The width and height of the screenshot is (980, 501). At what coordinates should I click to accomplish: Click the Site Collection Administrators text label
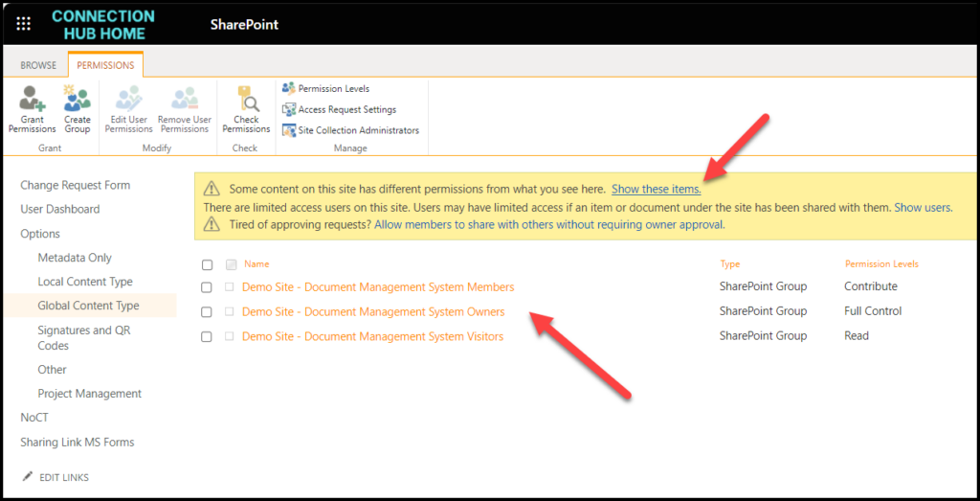pyautogui.click(x=359, y=130)
